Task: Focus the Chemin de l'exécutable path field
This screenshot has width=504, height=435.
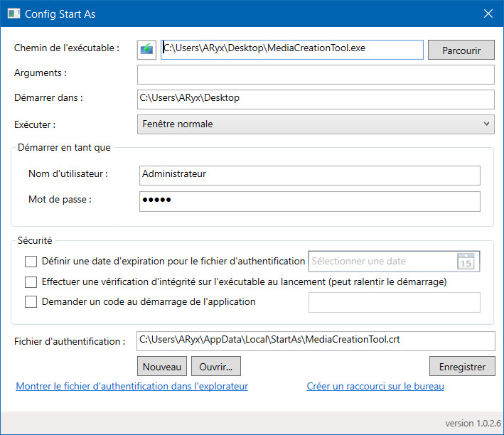Action: [x=292, y=50]
